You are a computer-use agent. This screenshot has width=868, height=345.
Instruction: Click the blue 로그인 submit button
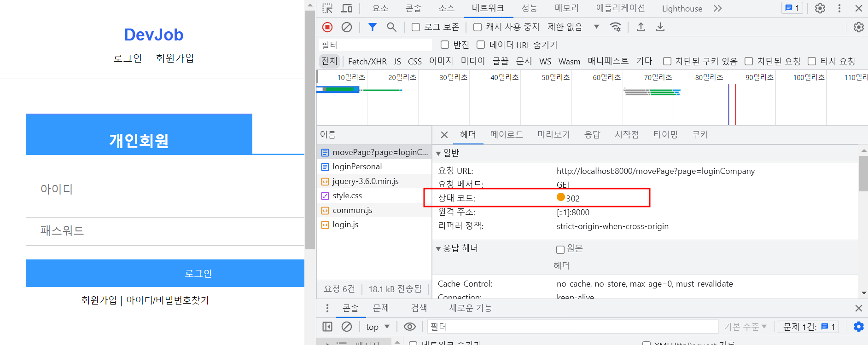(165, 273)
